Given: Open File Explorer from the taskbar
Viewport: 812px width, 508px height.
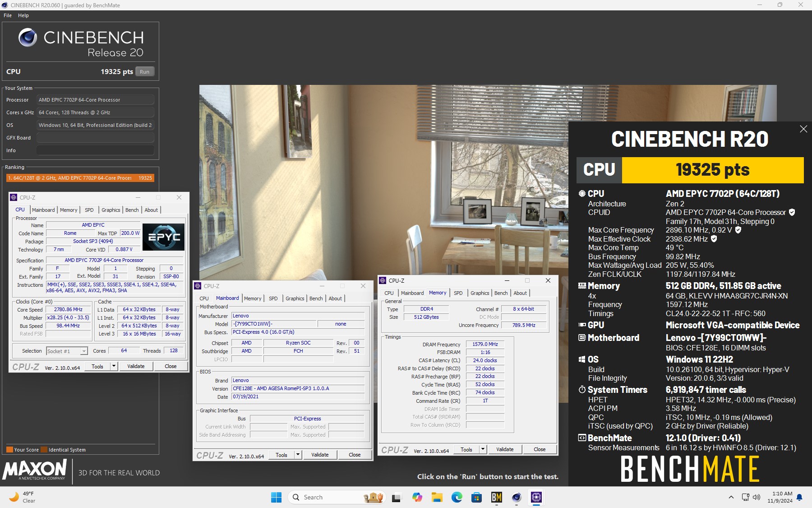Looking at the screenshot, I should click(x=437, y=497).
